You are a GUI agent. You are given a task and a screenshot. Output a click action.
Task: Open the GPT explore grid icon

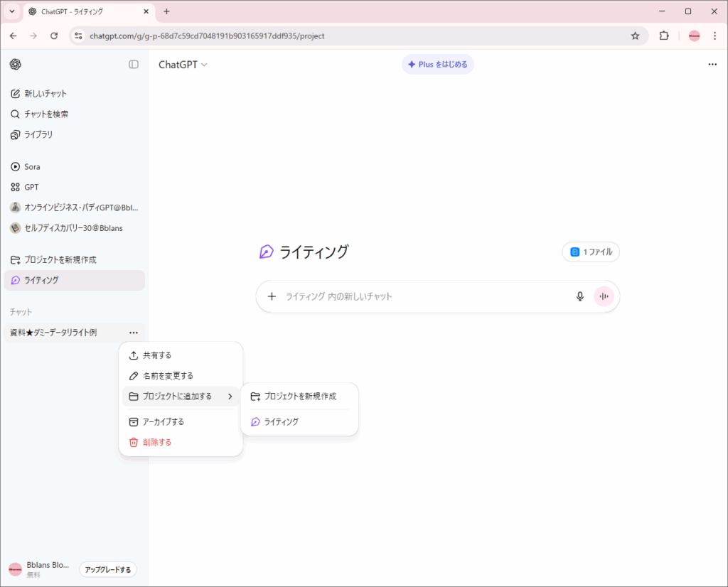(x=16, y=187)
